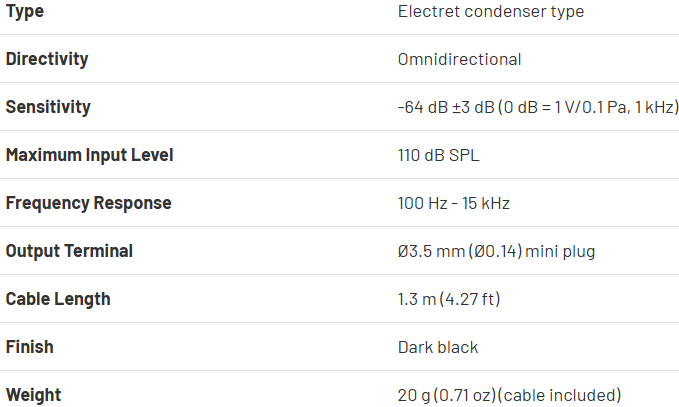Click the Maximum Input Level label

(x=90, y=155)
